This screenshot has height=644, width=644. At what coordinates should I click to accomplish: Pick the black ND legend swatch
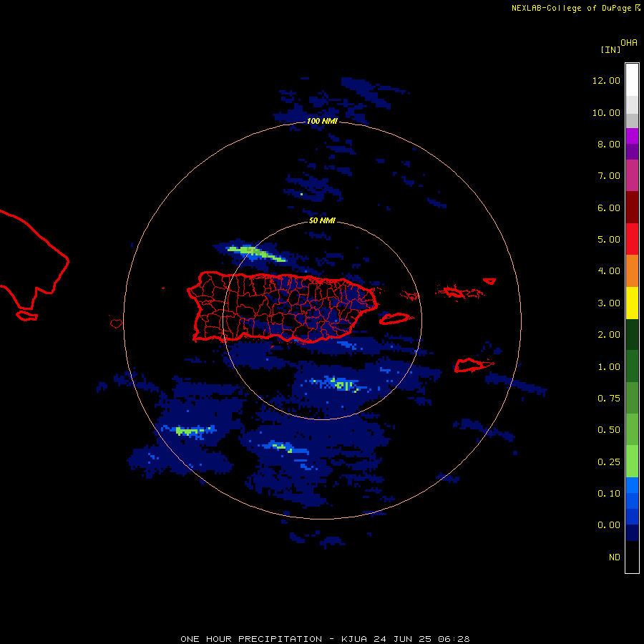pos(632,557)
